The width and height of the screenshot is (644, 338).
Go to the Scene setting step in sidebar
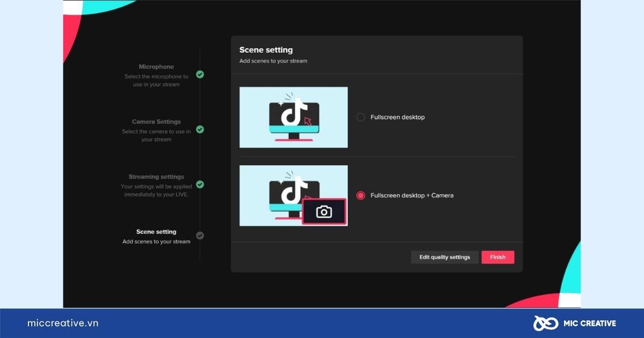[x=156, y=232]
